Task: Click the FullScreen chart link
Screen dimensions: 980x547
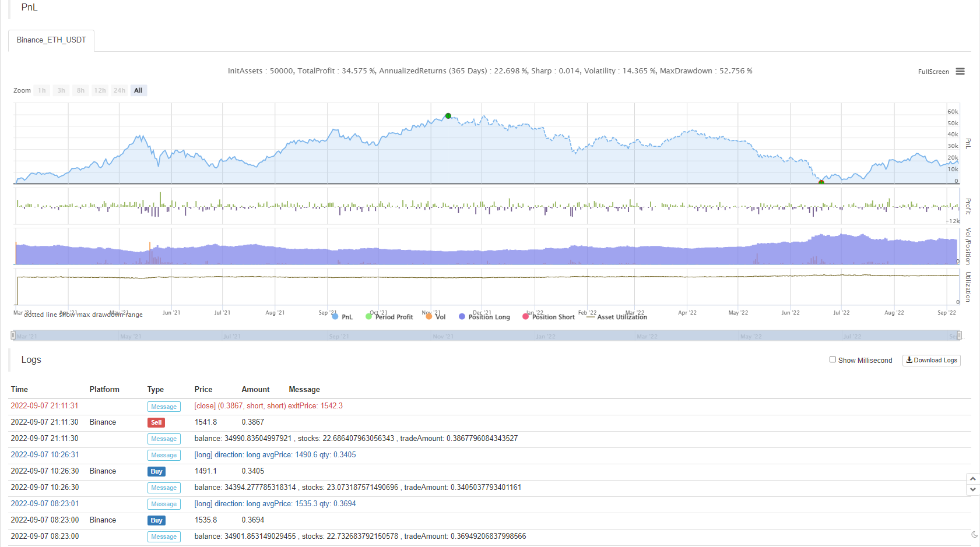Action: (933, 72)
